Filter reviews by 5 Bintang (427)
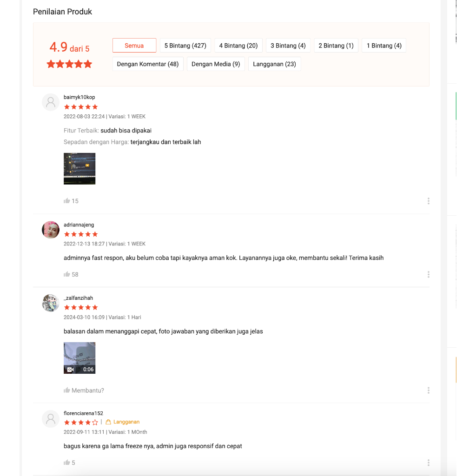Screen dimensions: 476x476 pyautogui.click(x=185, y=46)
